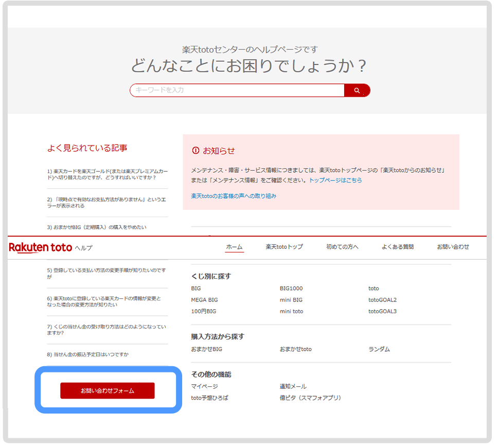Image resolution: width=498 pixels, height=448 pixels.
Task: Follow the トップページはこちら link
Action: (x=335, y=181)
